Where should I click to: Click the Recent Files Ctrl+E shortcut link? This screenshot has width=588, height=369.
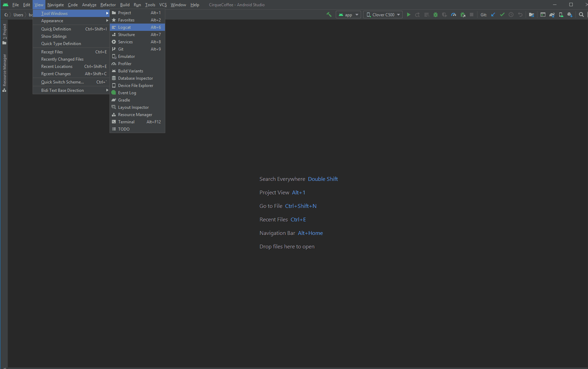point(298,219)
